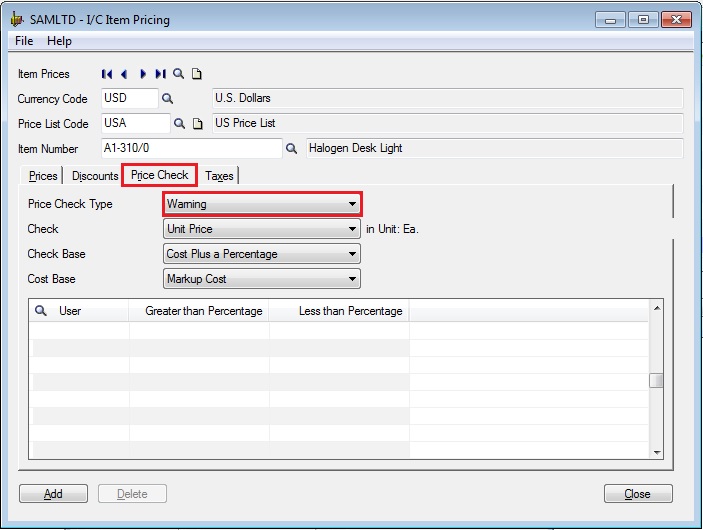Image resolution: width=703 pixels, height=530 pixels.
Task: Click the application icon in title bar
Action: point(17,19)
